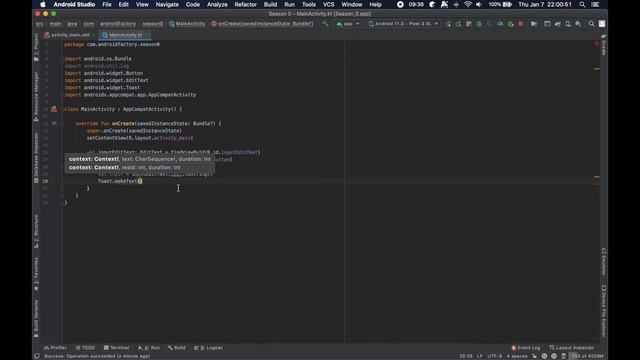Open the Layout Inspector tool window
Viewport: 640px width, 360px height.
(x=571, y=348)
